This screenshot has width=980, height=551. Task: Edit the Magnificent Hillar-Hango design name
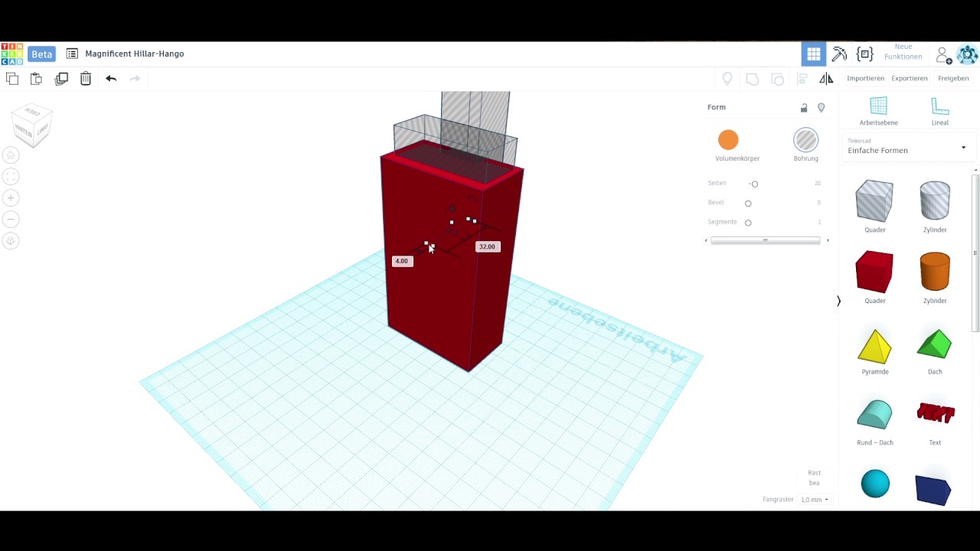pos(135,54)
